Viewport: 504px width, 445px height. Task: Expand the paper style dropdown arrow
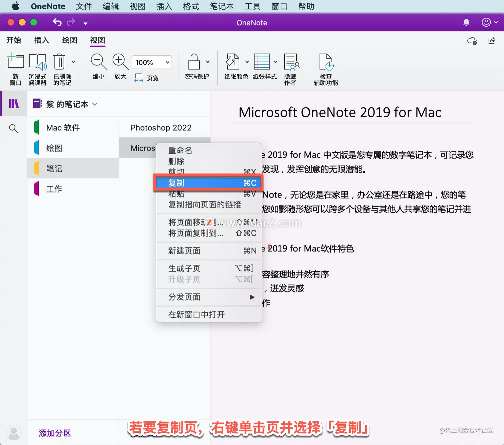pyautogui.click(x=276, y=62)
